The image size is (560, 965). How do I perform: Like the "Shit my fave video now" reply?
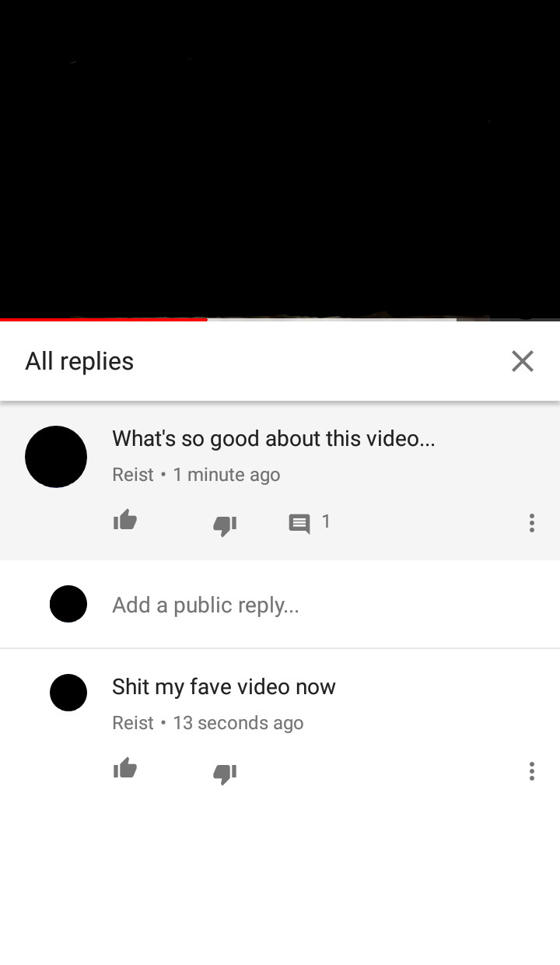[125, 769]
